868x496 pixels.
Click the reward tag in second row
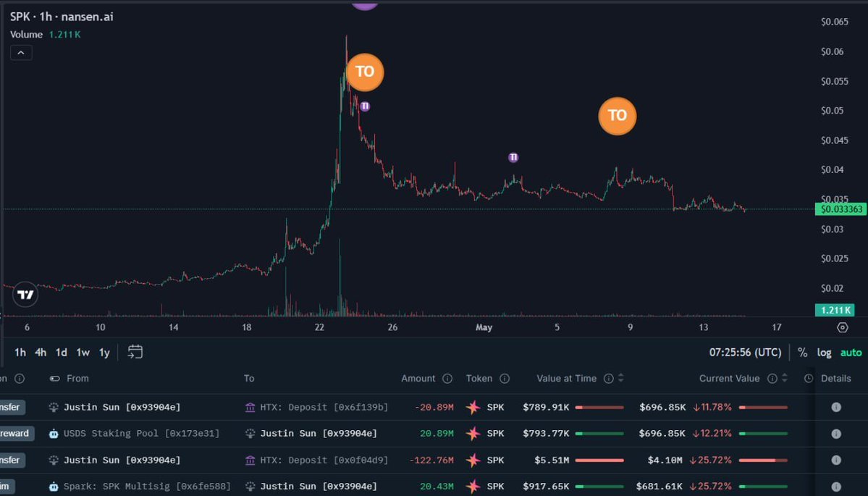(x=17, y=434)
